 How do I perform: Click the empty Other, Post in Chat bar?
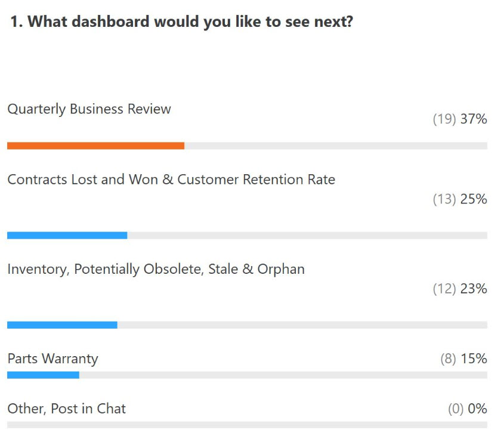(x=247, y=425)
